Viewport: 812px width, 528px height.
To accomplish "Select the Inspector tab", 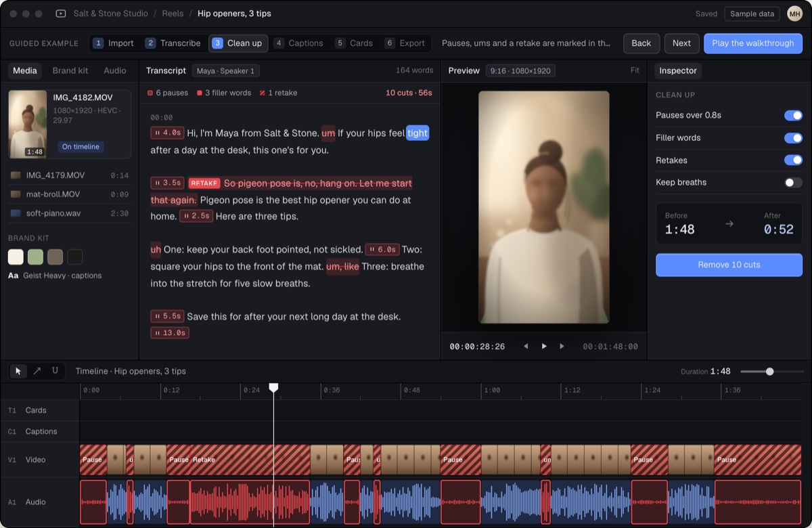I will coord(678,70).
